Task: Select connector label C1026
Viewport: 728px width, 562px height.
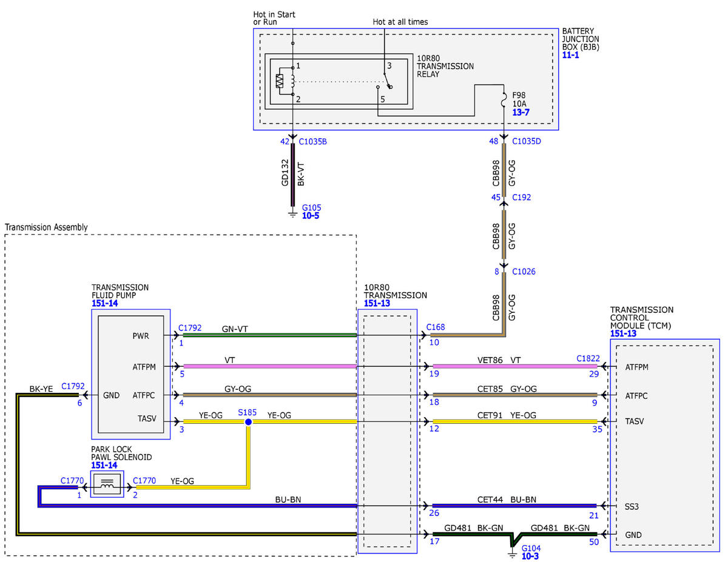Action: coord(524,272)
